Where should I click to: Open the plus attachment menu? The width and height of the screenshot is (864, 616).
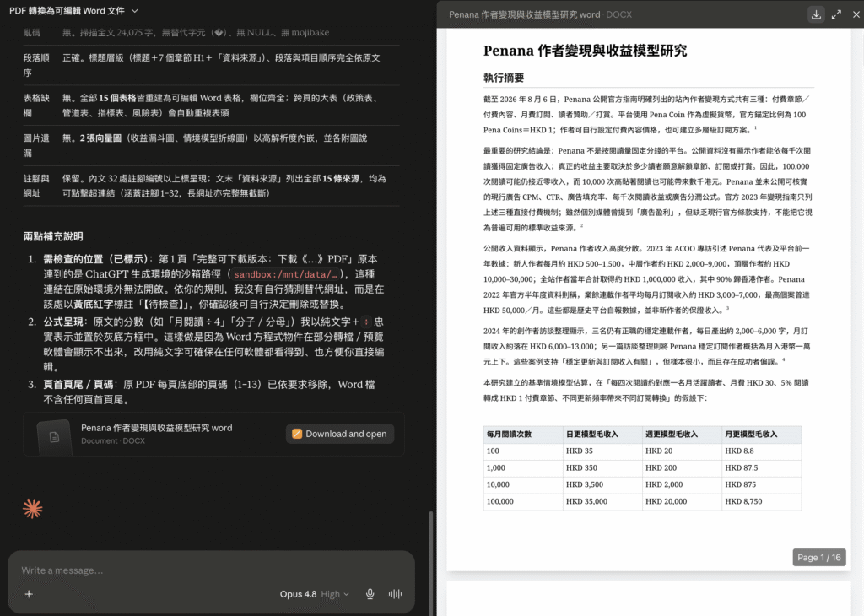click(x=29, y=594)
